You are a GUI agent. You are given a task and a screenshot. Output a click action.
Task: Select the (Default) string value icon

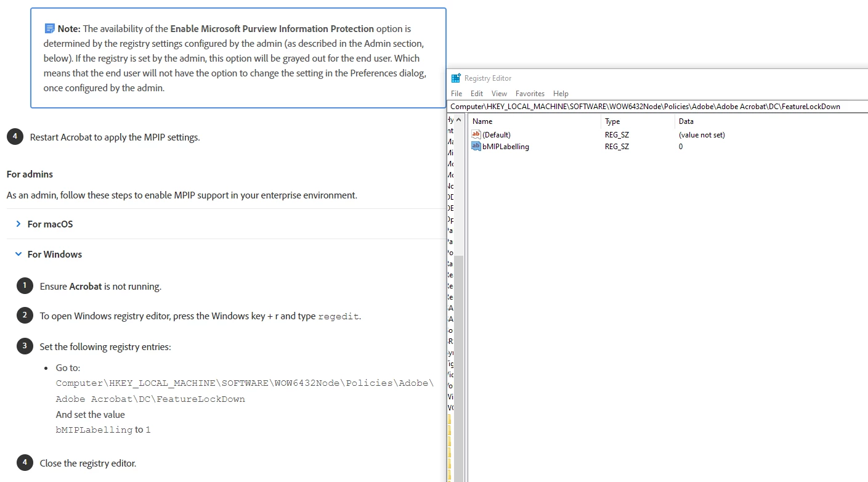pos(476,134)
